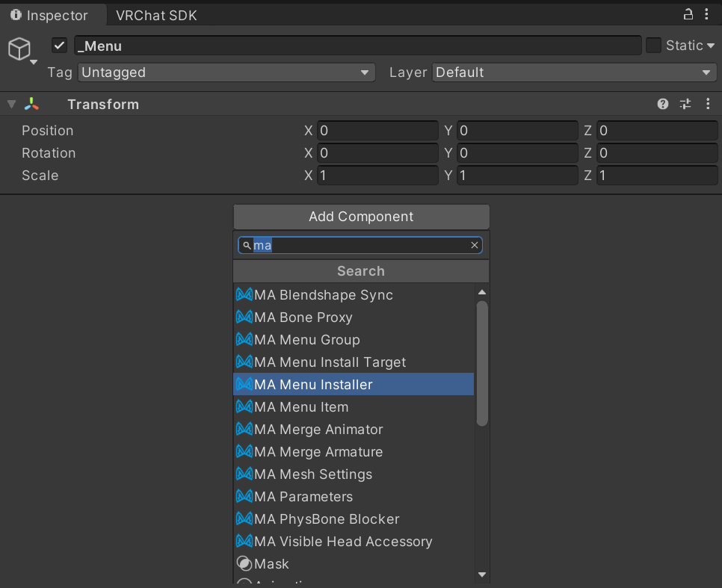722x588 pixels.
Task: Collapse the Transform component foldout
Action: (x=12, y=105)
